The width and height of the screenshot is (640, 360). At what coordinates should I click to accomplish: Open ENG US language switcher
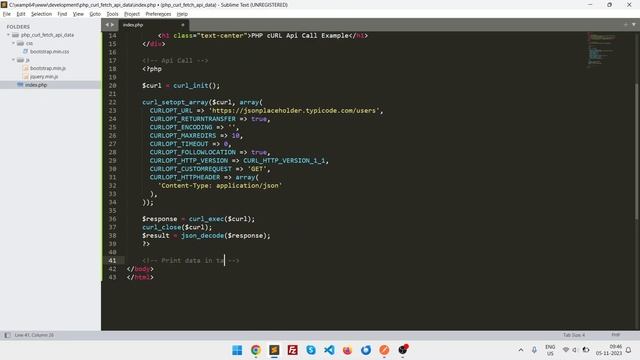[x=550, y=350]
